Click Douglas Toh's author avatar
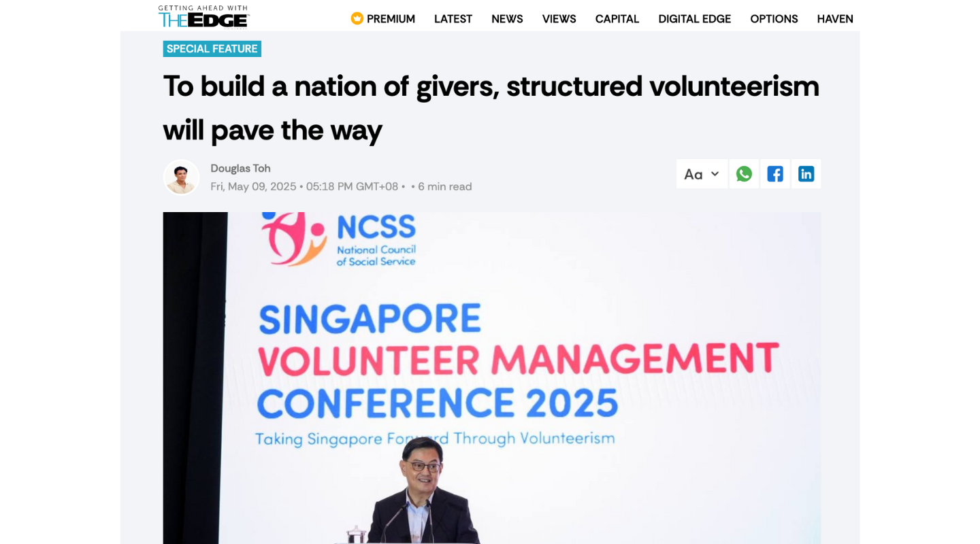The image size is (980, 544). (181, 177)
